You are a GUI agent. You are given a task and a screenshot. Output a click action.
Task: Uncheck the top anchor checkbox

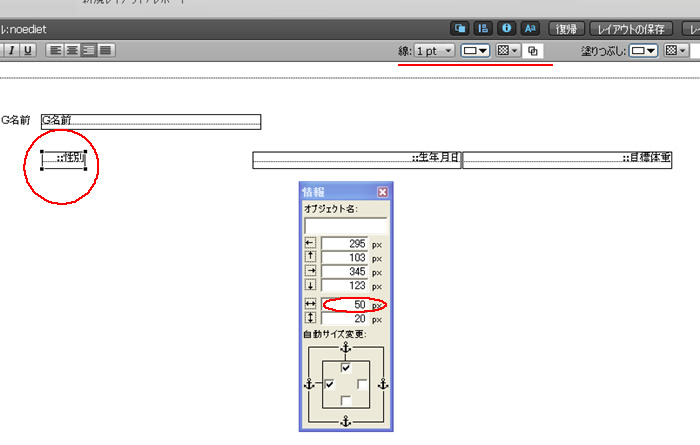click(346, 368)
